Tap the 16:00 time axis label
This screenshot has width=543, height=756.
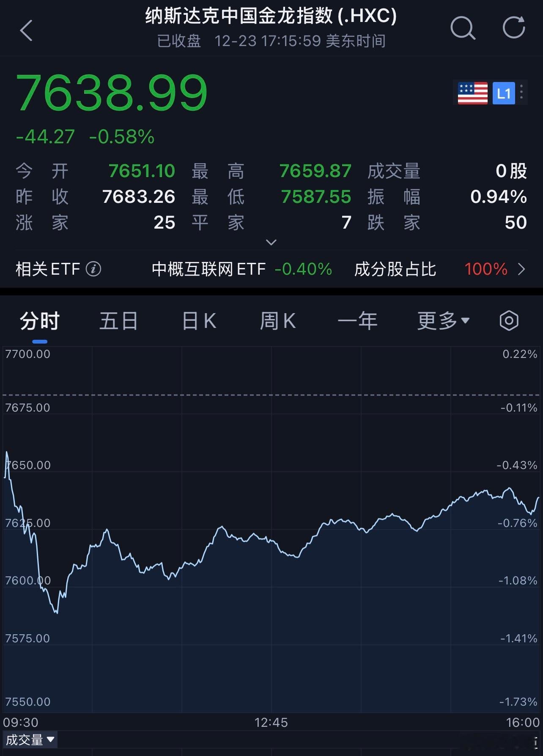tap(523, 723)
